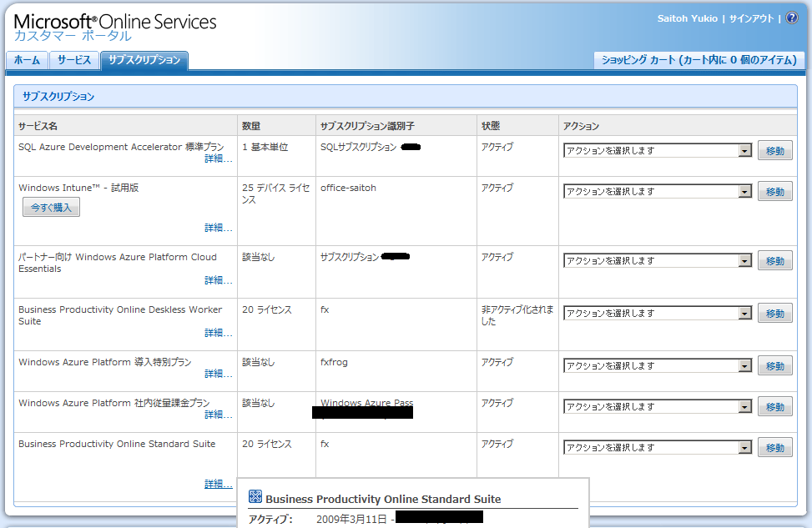Open 詳細 link for SQL Azure Development Accelerator
The image size is (812, 528).
click(218, 158)
